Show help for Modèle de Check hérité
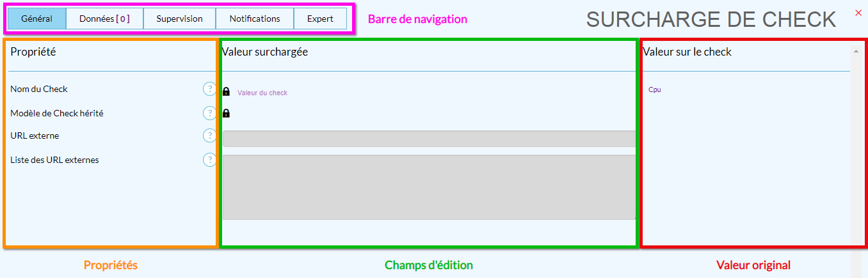The width and height of the screenshot is (868, 278). [x=209, y=113]
